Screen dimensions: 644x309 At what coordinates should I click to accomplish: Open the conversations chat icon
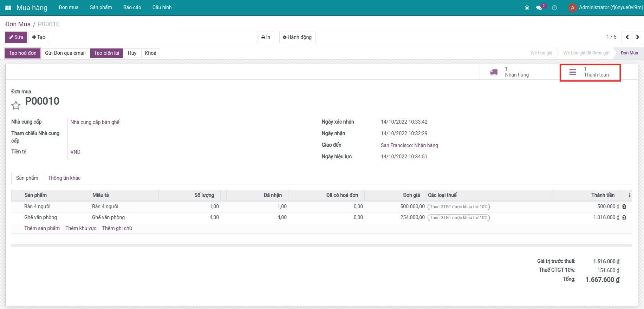539,8
